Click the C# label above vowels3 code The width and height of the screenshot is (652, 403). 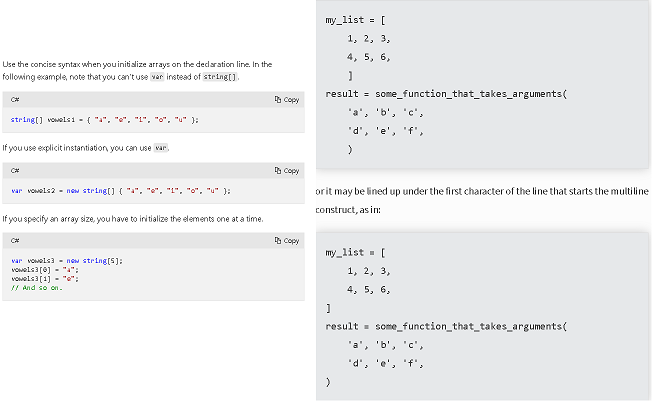tap(15, 241)
